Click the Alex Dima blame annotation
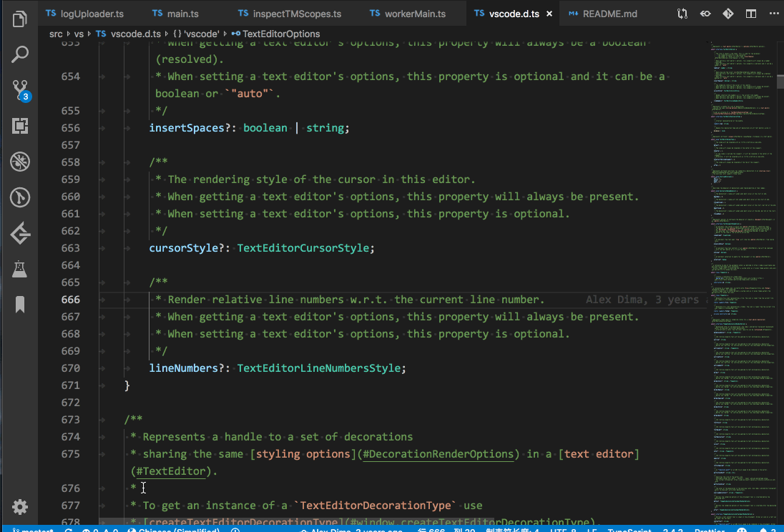784x532 pixels. click(x=646, y=300)
